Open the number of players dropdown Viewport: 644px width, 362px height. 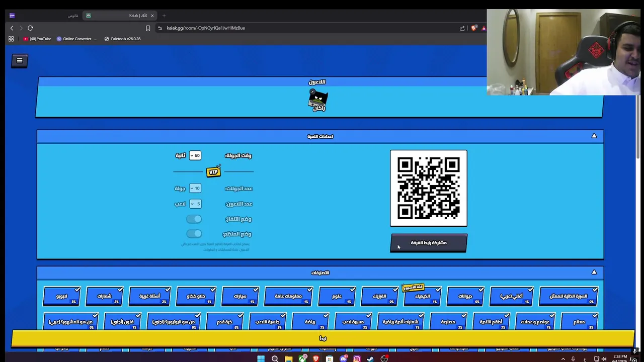click(x=195, y=204)
